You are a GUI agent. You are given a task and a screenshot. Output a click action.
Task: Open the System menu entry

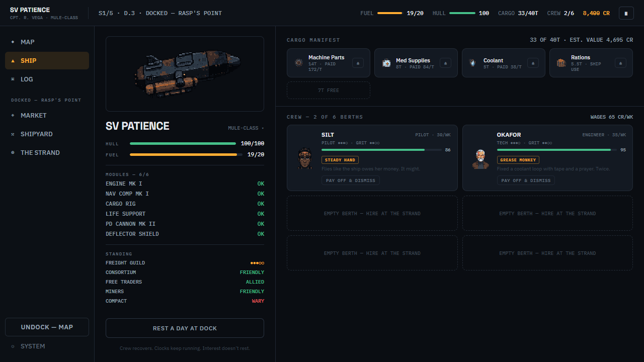(x=47, y=346)
